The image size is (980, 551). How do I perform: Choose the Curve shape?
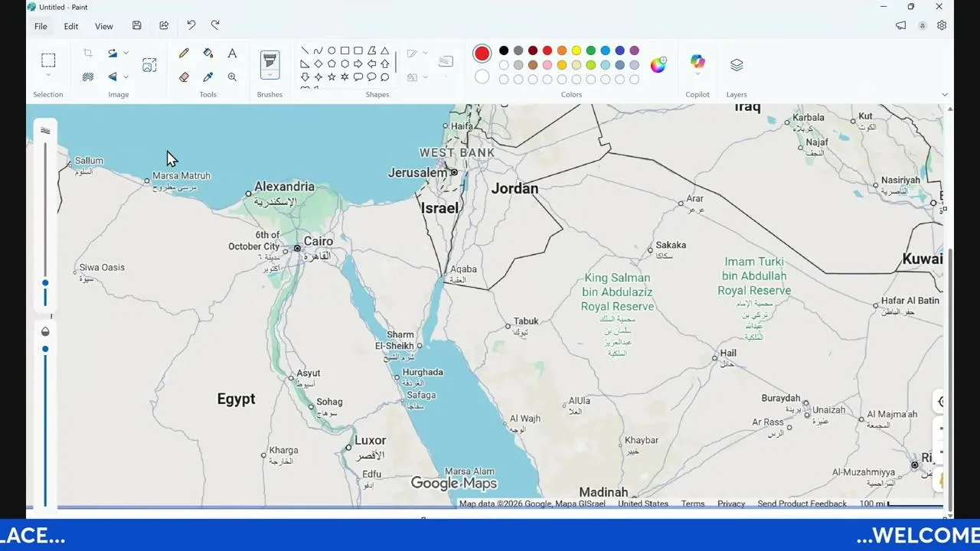tap(318, 51)
